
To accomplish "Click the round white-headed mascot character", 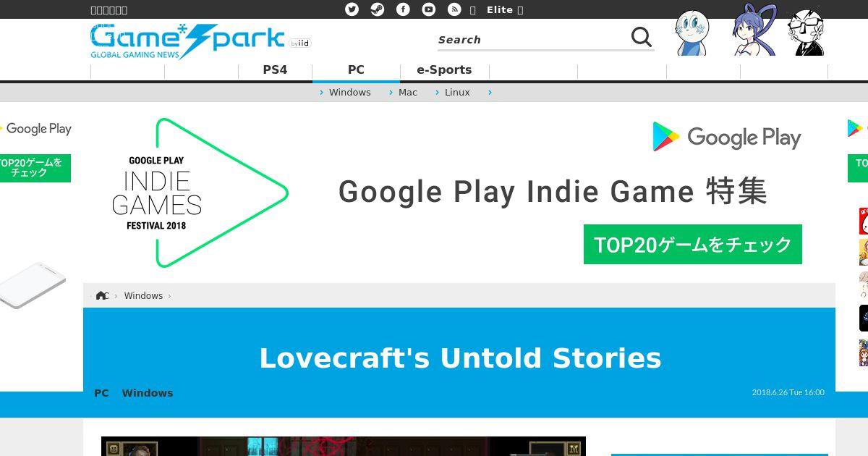I will tap(692, 33).
